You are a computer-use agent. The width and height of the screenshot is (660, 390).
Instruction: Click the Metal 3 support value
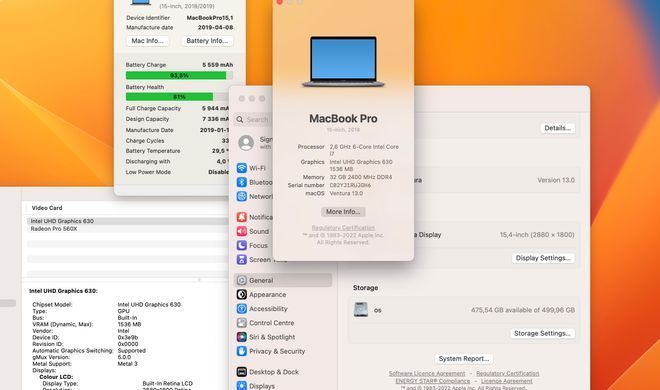click(128, 363)
